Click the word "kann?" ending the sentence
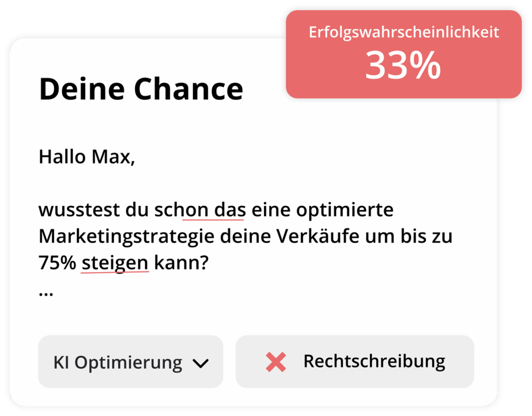532x416 pixels. click(x=181, y=263)
